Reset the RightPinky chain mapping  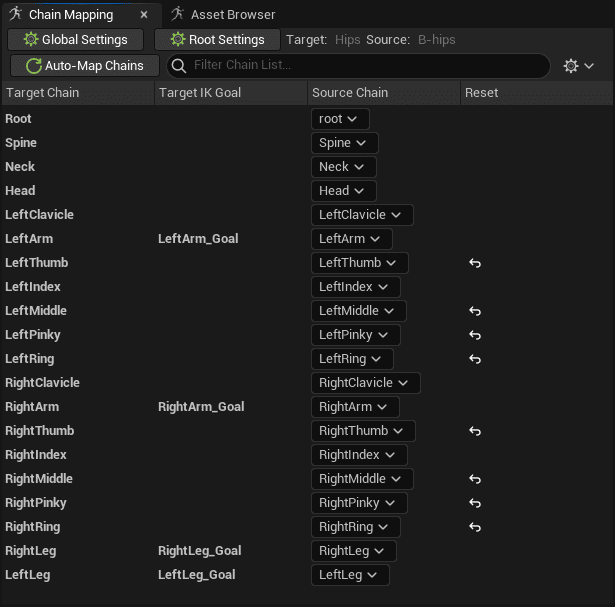point(475,503)
